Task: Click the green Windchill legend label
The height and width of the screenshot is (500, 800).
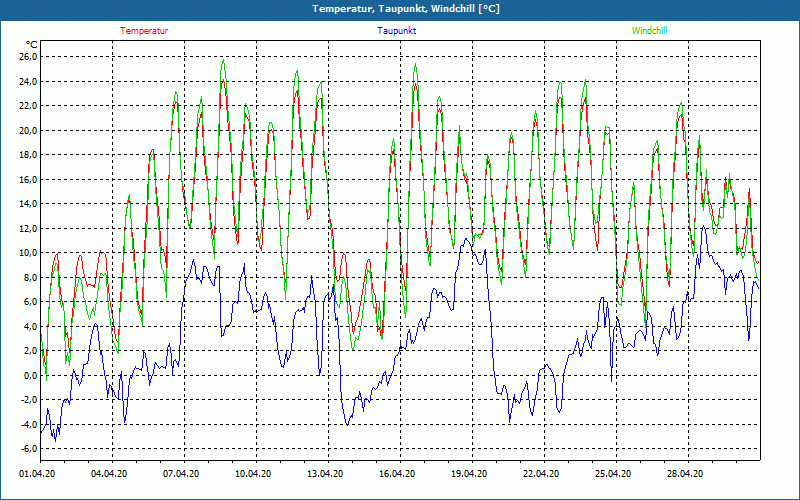Action: pyautogui.click(x=649, y=31)
